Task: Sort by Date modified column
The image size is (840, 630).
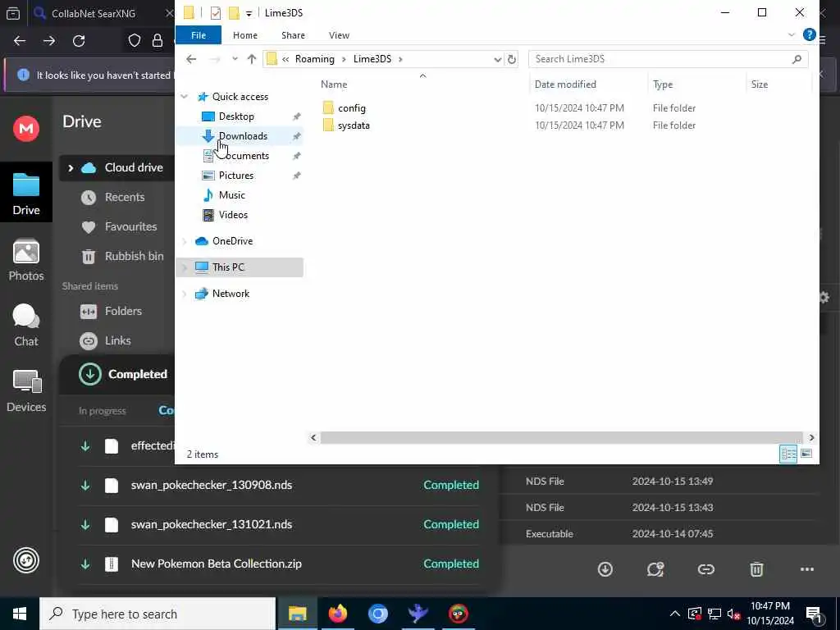Action: [x=565, y=84]
